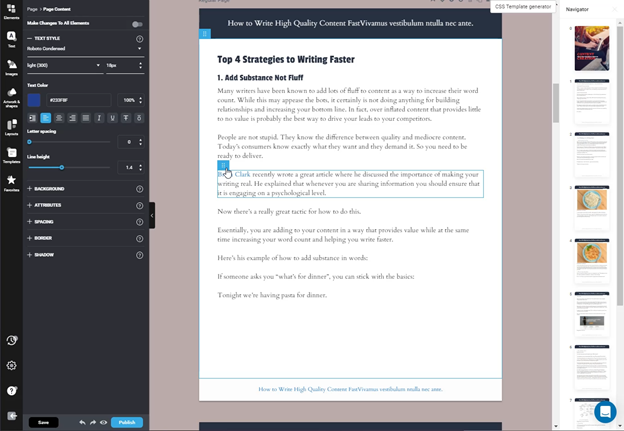Click the blue drag handle on the selected paragraph

pyautogui.click(x=223, y=165)
